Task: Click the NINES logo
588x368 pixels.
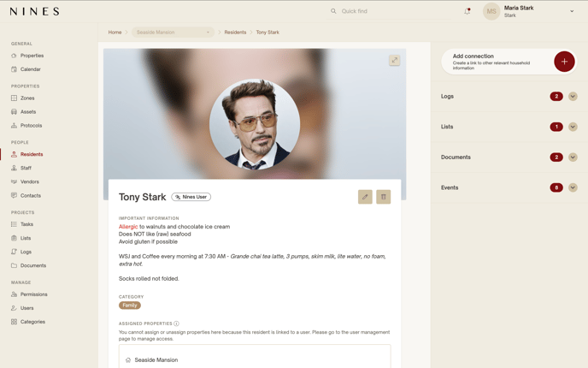Action: tap(34, 11)
